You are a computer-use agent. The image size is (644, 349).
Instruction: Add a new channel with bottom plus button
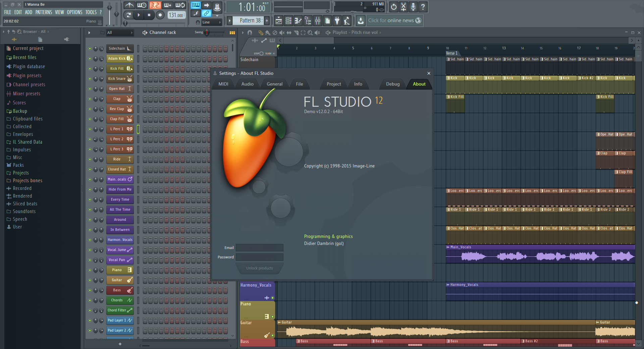120,344
